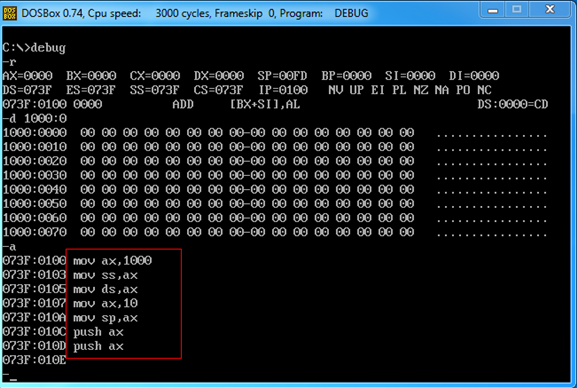The image size is (577, 388).
Task: Click the 'mov ax,10' instruction line
Action: click(105, 303)
